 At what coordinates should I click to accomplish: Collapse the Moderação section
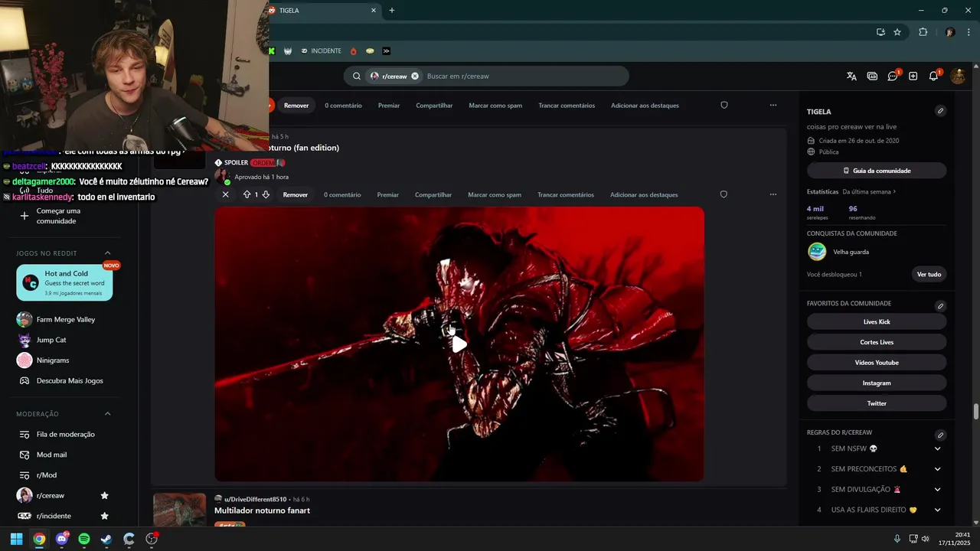(107, 414)
